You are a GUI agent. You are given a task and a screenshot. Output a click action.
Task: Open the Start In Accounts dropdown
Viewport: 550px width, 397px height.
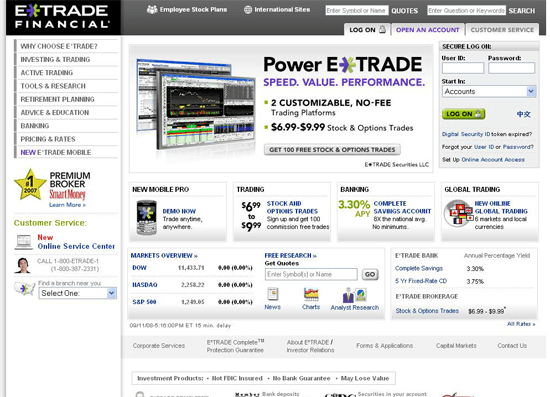tap(488, 92)
